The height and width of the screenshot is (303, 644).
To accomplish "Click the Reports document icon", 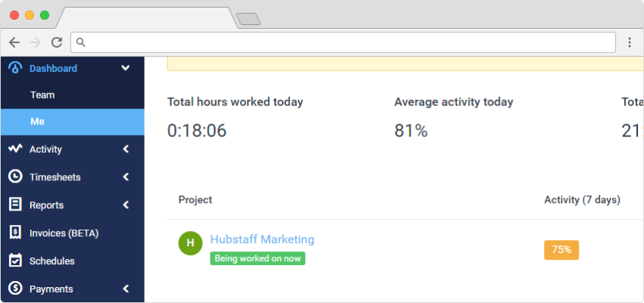I will (15, 205).
